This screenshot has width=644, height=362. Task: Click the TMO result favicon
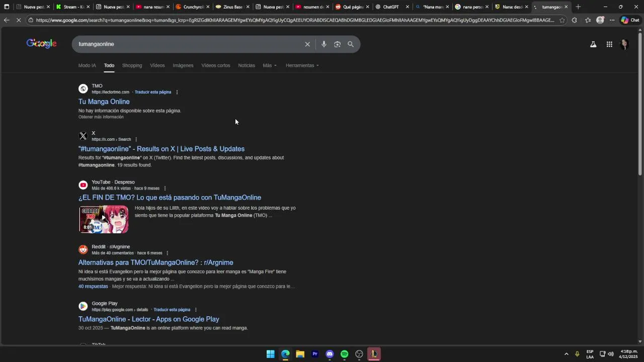(83, 89)
